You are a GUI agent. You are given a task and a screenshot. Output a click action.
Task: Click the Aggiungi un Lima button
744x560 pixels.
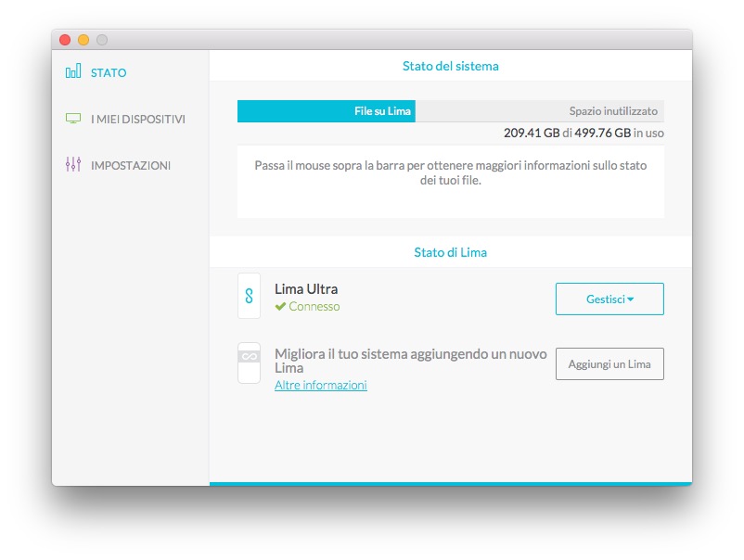click(x=609, y=364)
